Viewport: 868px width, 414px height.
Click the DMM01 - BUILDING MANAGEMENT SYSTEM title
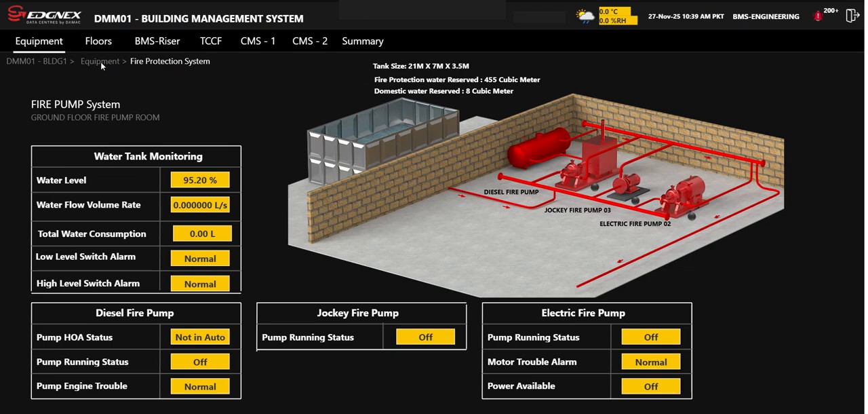click(x=199, y=18)
